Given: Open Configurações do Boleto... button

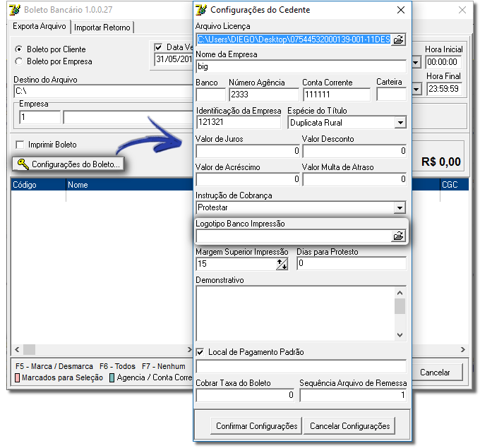Looking at the screenshot, I should coord(68,164).
